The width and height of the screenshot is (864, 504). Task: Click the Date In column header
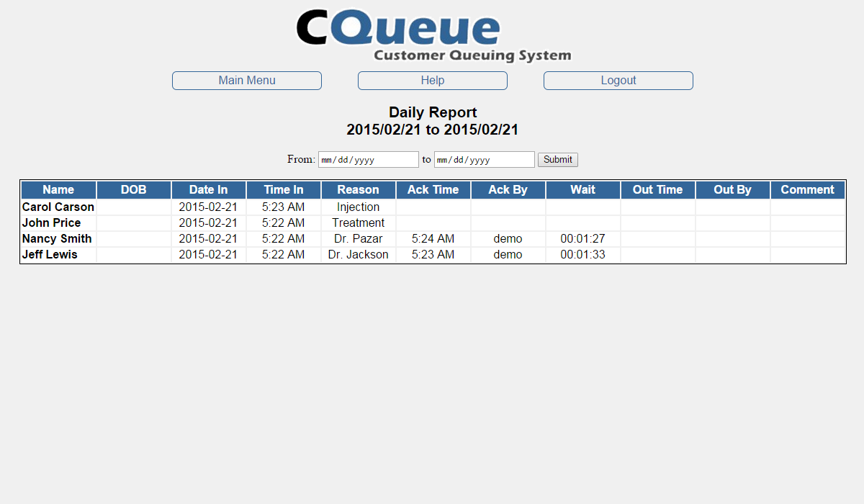[208, 190]
